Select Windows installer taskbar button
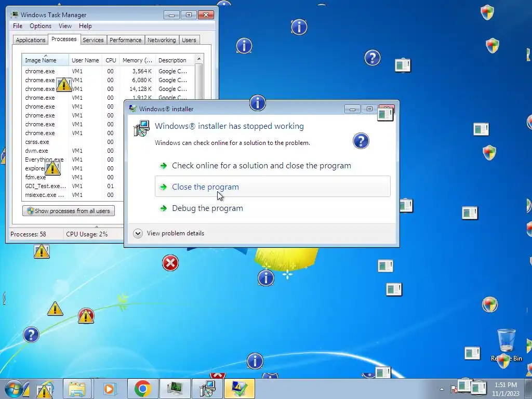The height and width of the screenshot is (399, 532). (207, 389)
